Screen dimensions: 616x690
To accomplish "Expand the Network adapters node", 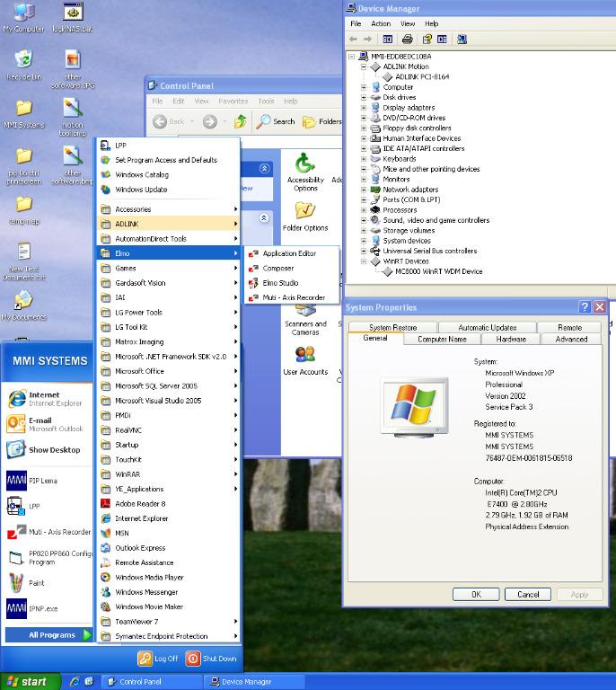I will click(365, 190).
